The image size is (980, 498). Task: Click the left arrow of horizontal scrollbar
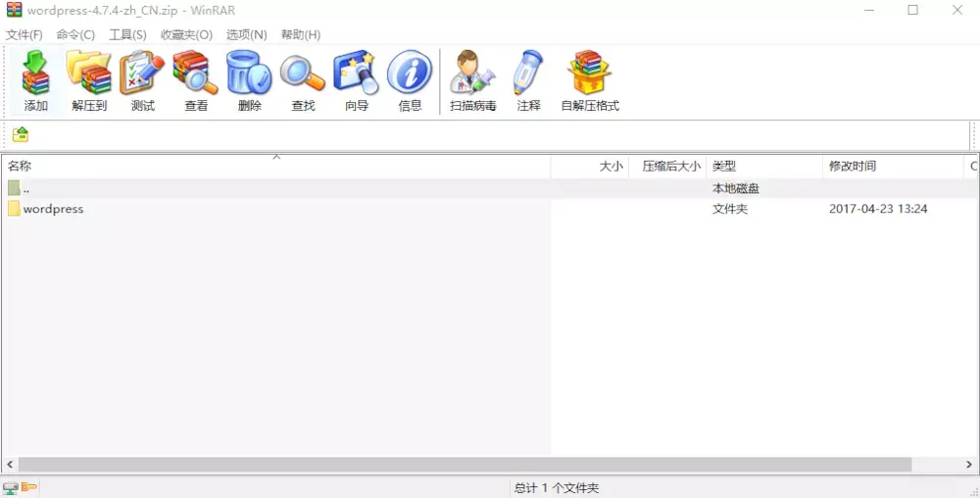click(x=10, y=465)
